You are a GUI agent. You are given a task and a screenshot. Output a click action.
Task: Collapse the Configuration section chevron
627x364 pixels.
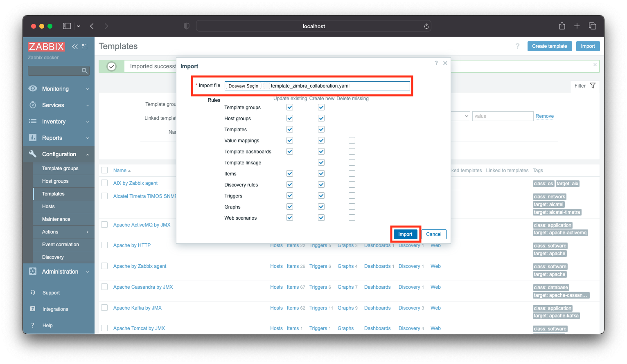coord(87,154)
